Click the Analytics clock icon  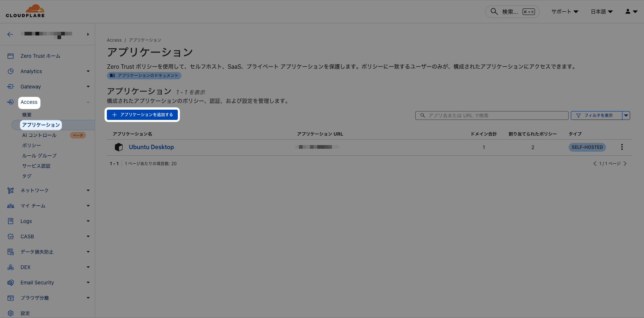pyautogui.click(x=11, y=71)
